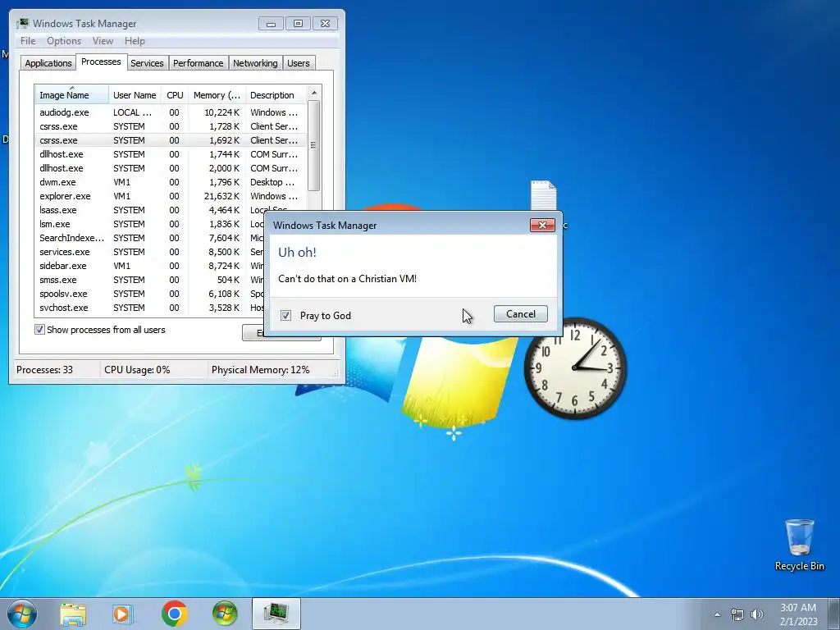This screenshot has width=840, height=630.
Task: Click the text document icon on the desktop
Action: [x=544, y=195]
